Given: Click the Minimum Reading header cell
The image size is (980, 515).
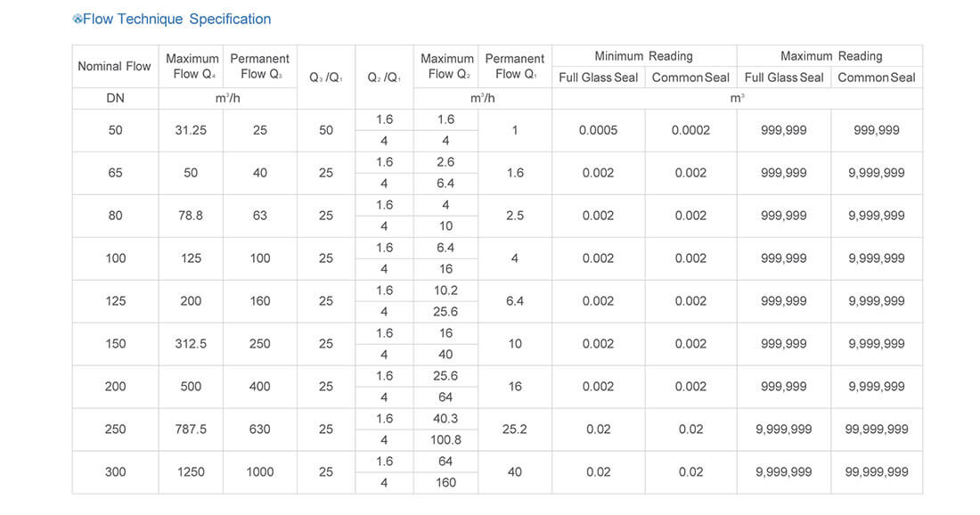Looking at the screenshot, I should click(643, 56).
